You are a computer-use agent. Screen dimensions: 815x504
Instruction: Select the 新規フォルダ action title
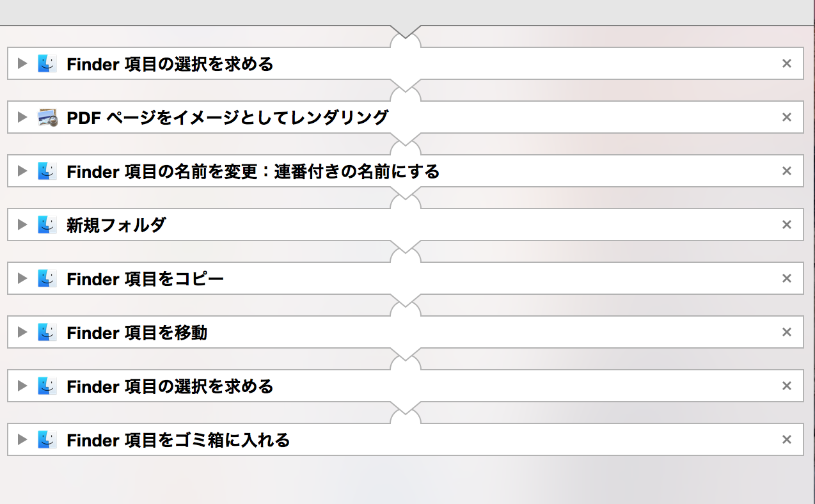116,225
